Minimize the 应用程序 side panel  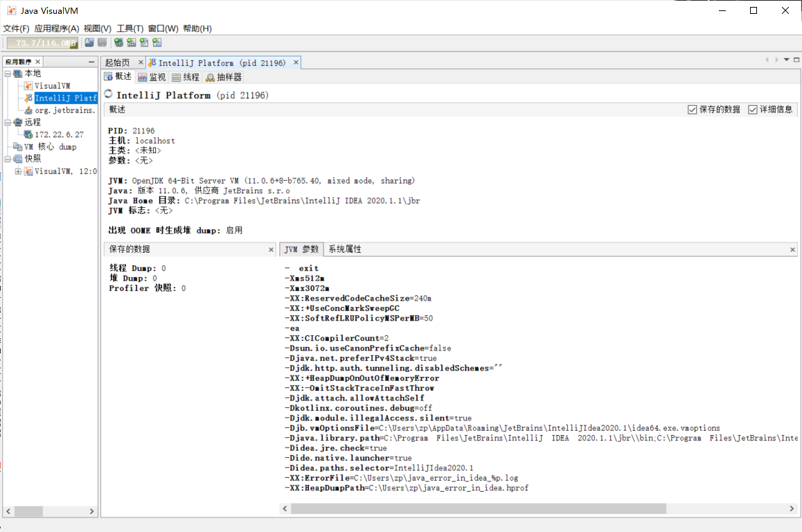(91, 62)
